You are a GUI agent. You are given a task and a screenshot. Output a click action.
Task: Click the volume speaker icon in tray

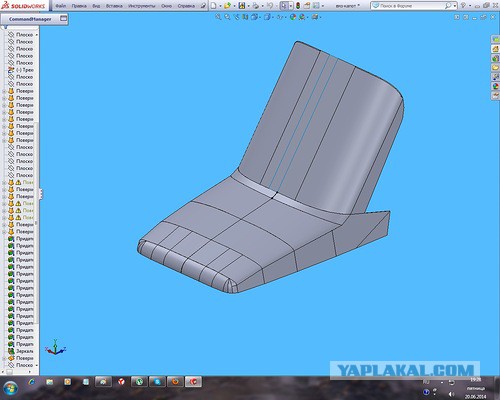click(452, 394)
